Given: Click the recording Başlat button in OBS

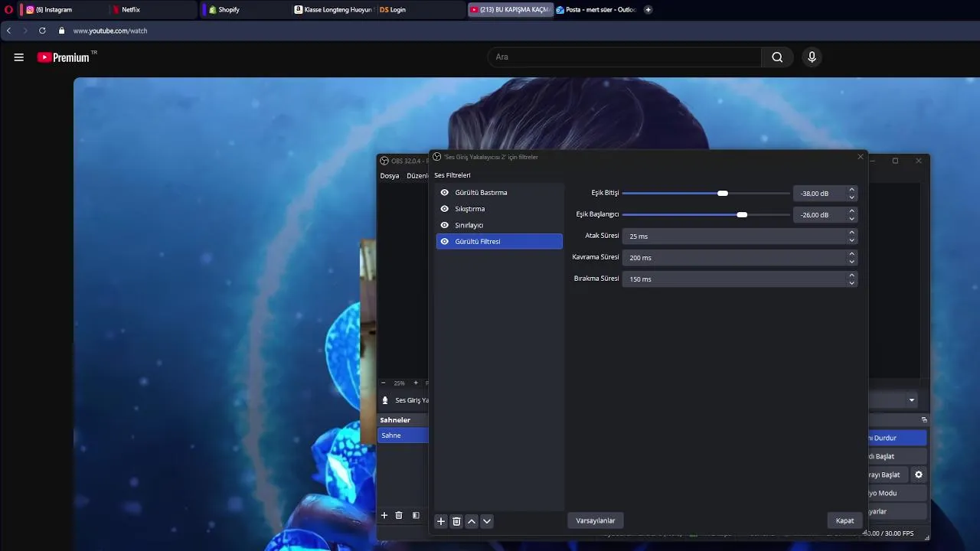Looking at the screenshot, I should point(897,456).
